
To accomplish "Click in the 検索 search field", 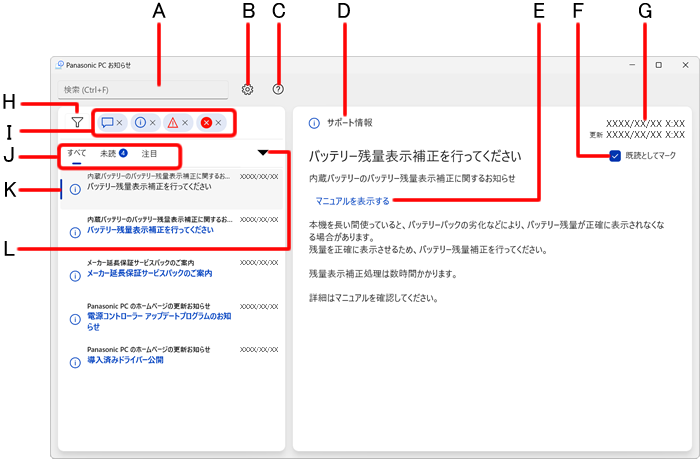I will click(x=143, y=90).
